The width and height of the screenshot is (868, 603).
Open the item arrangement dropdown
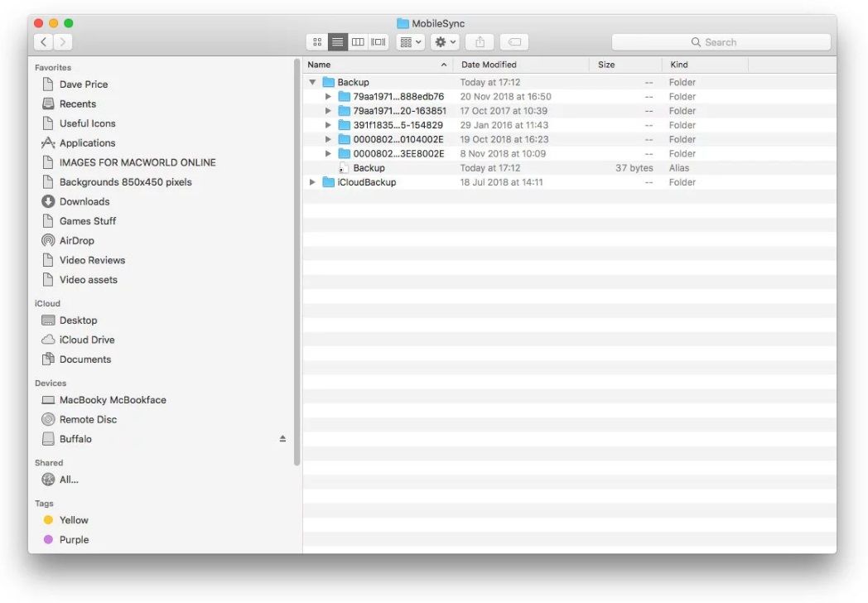point(410,42)
